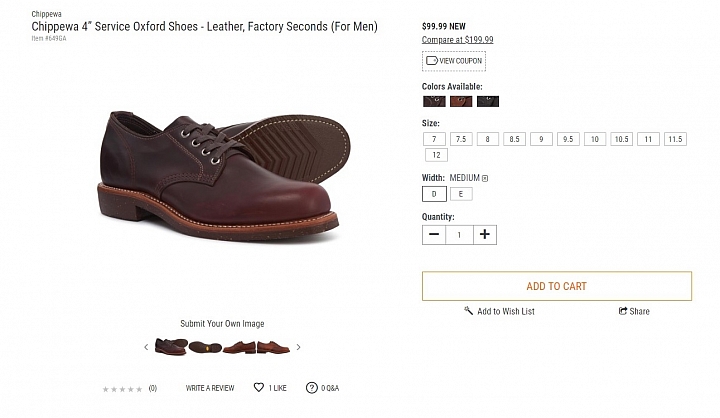Increase quantity with plus button
The height and width of the screenshot is (418, 720).
[484, 235]
